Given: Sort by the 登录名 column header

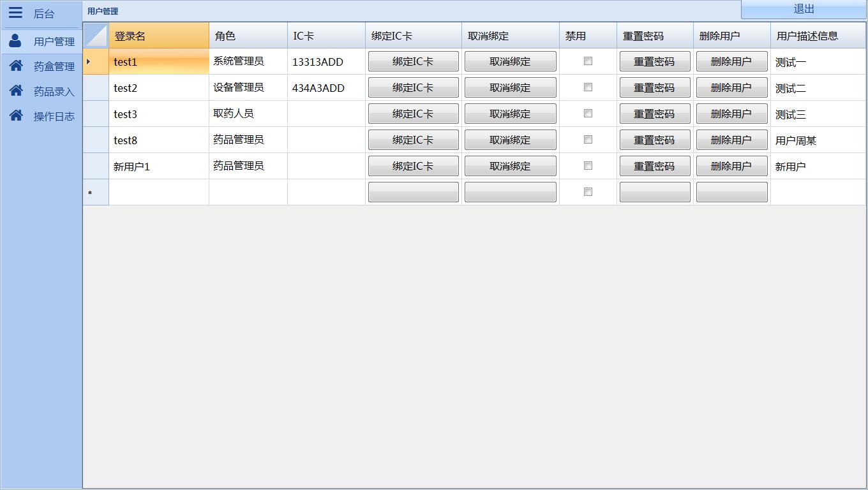Looking at the screenshot, I should (158, 36).
